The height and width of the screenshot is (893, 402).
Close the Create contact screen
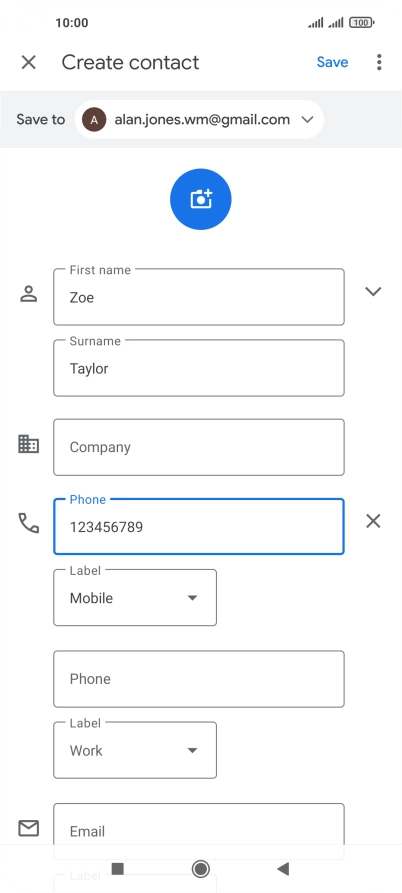coord(28,62)
